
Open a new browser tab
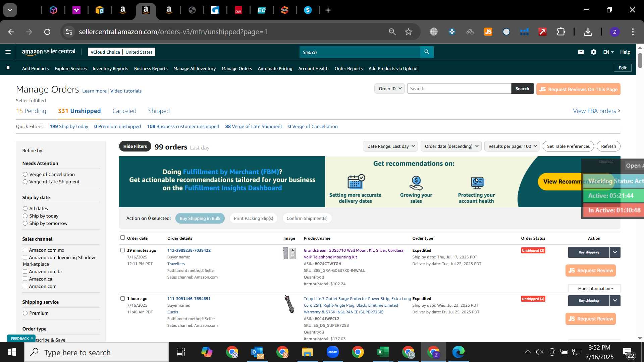point(328,10)
